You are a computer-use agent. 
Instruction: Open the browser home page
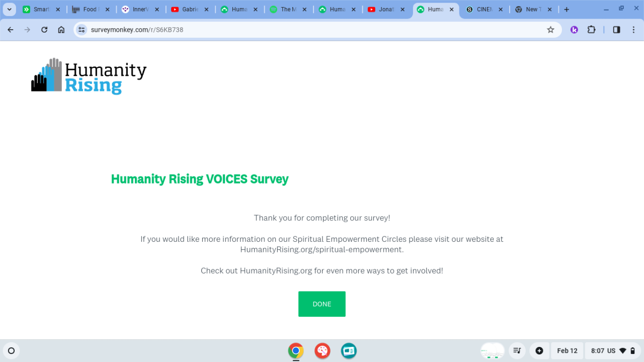coord(61,30)
